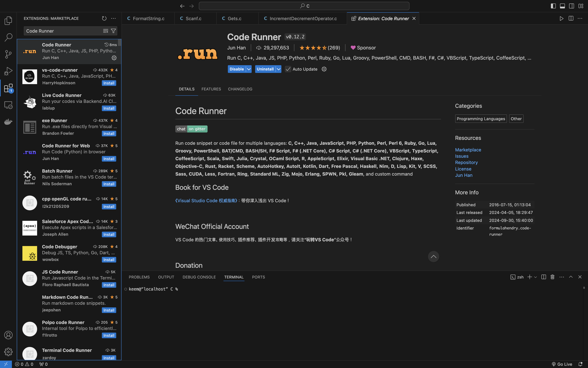Close the Extension: Code Runner tab
This screenshot has height=368, width=588.
[414, 19]
